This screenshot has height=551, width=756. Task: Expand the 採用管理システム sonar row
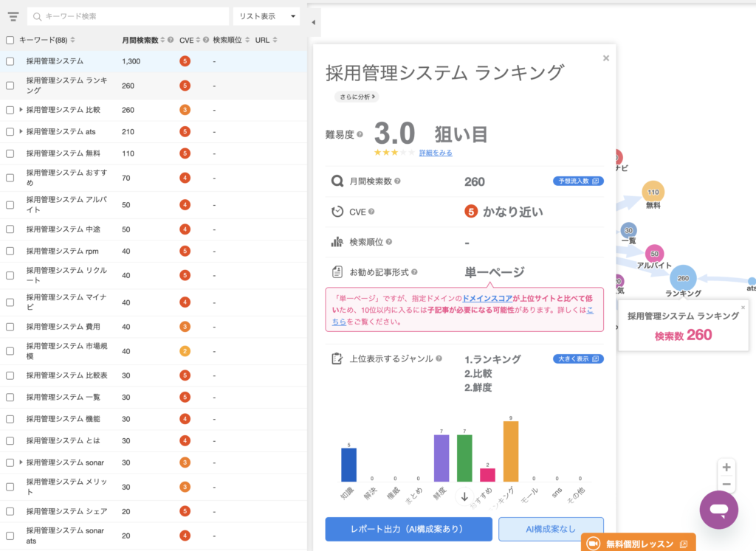(21, 462)
